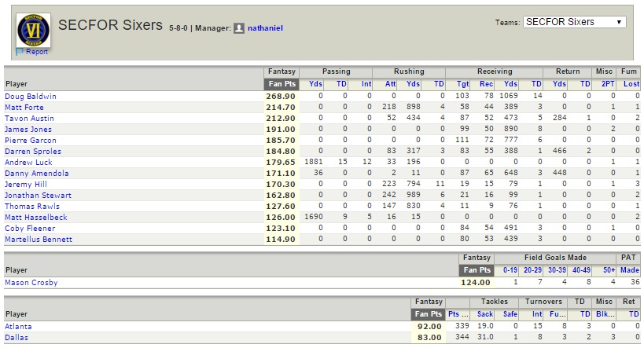Sort by Int column in Passing
Viewport: 644px width, 348px height.
pos(366,84)
